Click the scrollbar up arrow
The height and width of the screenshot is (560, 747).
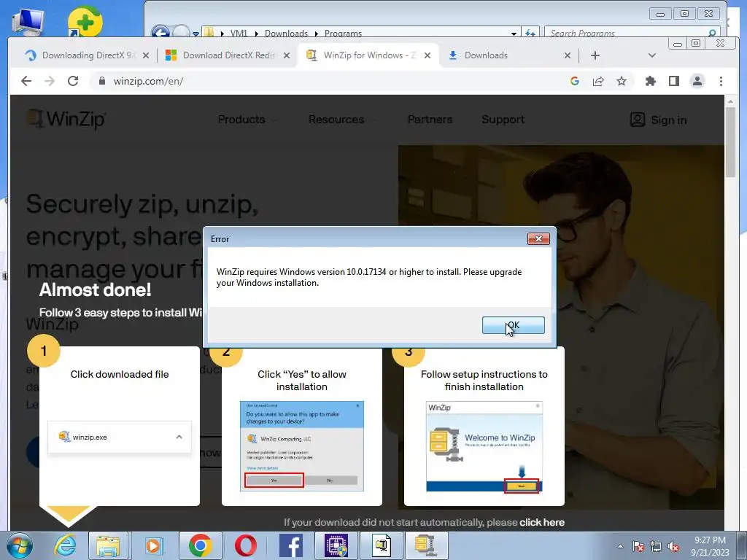(x=730, y=101)
